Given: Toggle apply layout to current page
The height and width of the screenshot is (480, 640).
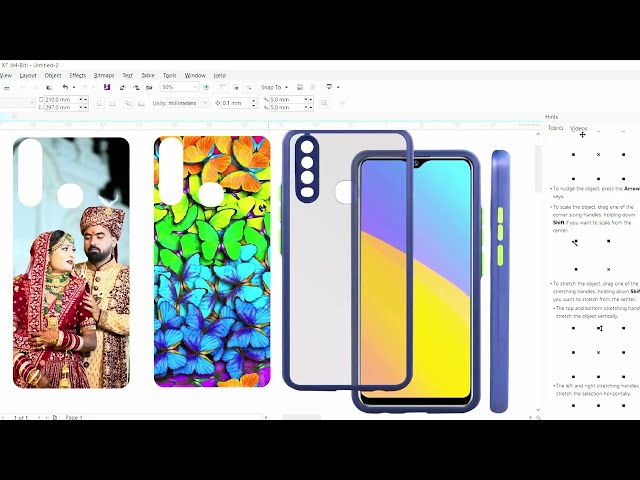Looking at the screenshot, I should [x=142, y=104].
